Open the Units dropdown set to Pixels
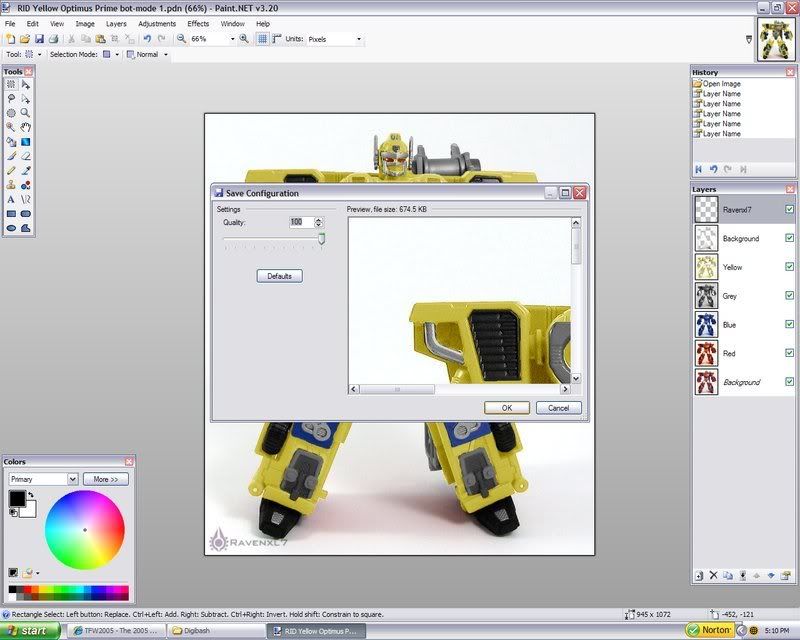This screenshot has height=640, width=800. (x=359, y=39)
